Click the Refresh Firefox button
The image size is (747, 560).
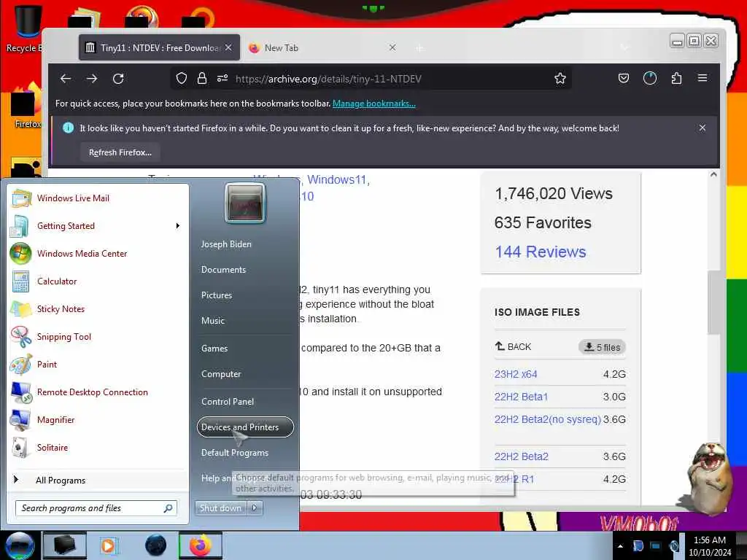coord(120,152)
